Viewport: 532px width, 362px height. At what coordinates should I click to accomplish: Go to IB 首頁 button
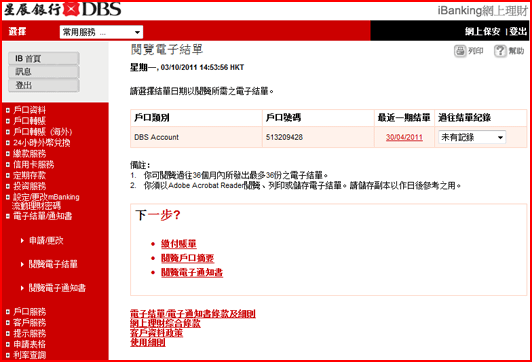tap(44, 58)
